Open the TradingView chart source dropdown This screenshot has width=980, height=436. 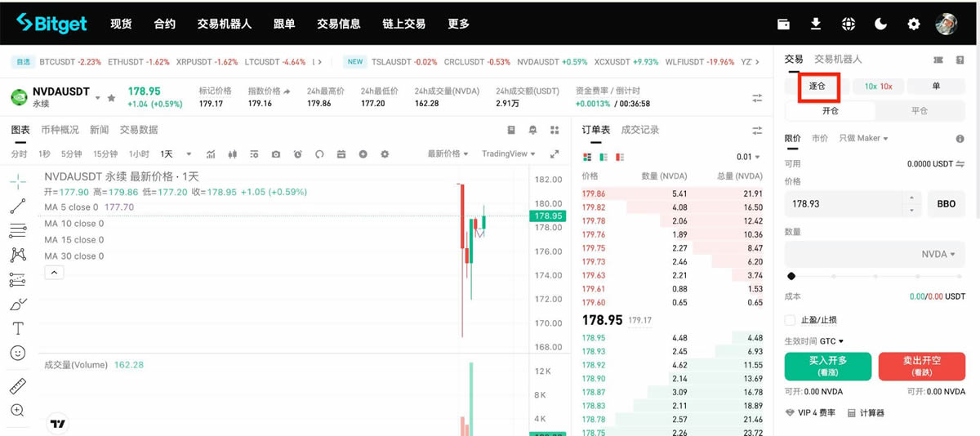508,153
